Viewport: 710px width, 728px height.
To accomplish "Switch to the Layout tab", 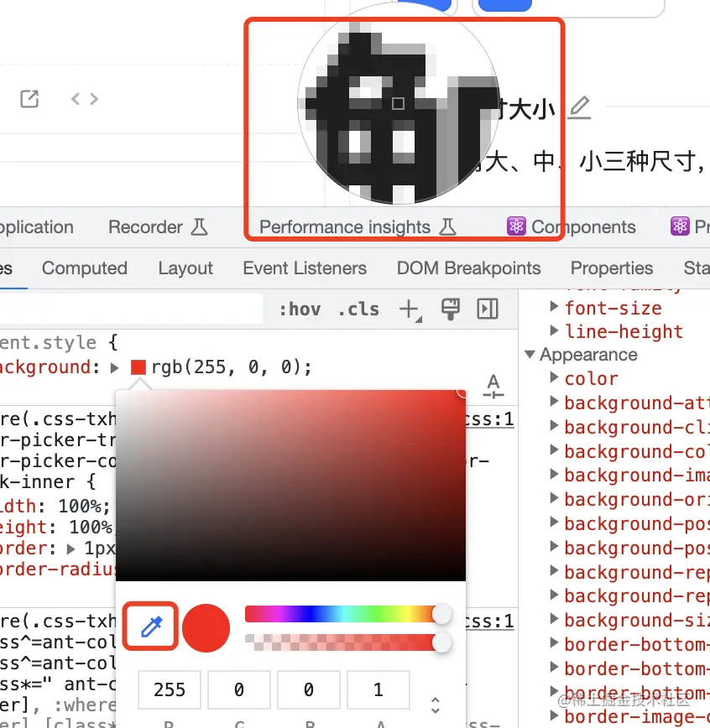I will (x=185, y=268).
